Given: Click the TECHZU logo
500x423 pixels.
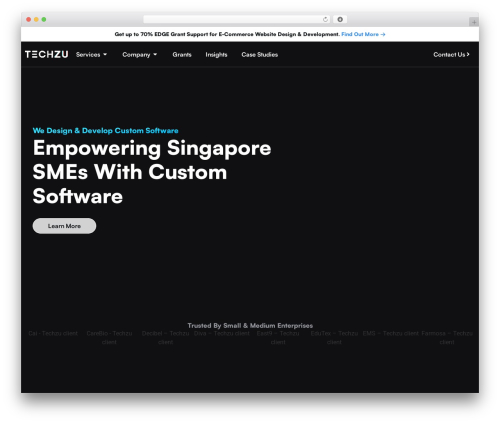Looking at the screenshot, I should tap(47, 54).
